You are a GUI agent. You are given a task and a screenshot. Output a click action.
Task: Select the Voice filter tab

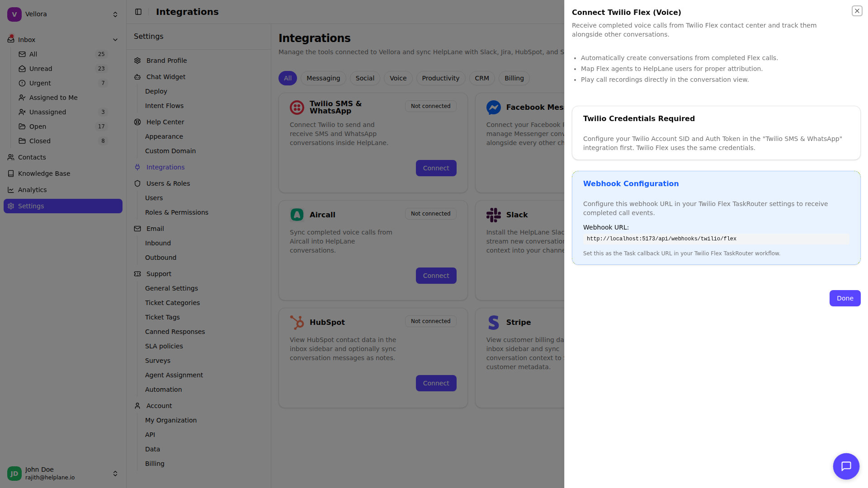click(398, 78)
